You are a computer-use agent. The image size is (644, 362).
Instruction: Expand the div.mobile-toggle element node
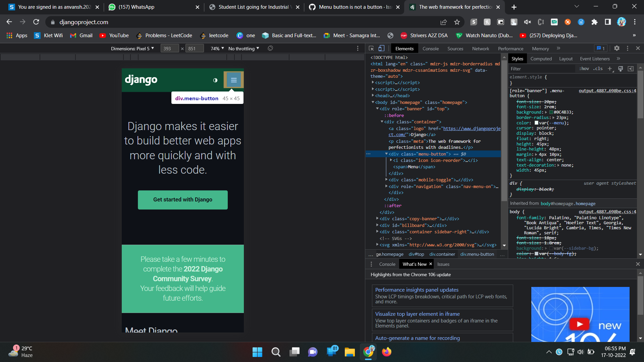point(386,180)
